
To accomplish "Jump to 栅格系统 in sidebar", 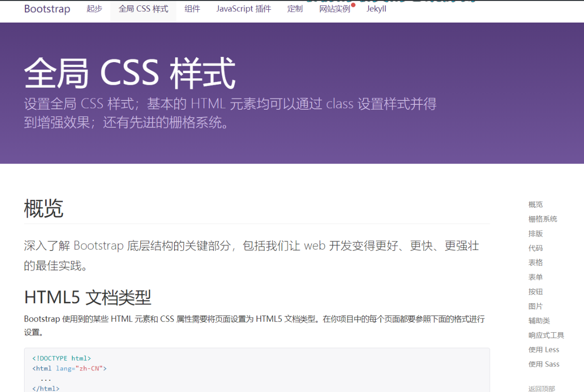I will click(543, 219).
